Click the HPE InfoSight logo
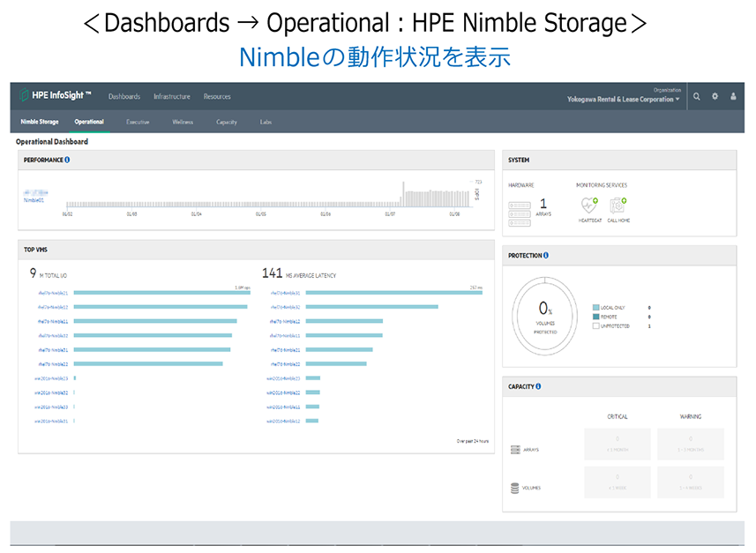Image resolution: width=756 pixels, height=553 pixels. [55, 95]
